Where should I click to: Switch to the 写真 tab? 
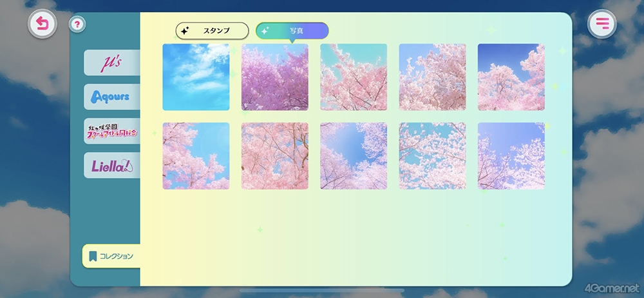click(292, 30)
